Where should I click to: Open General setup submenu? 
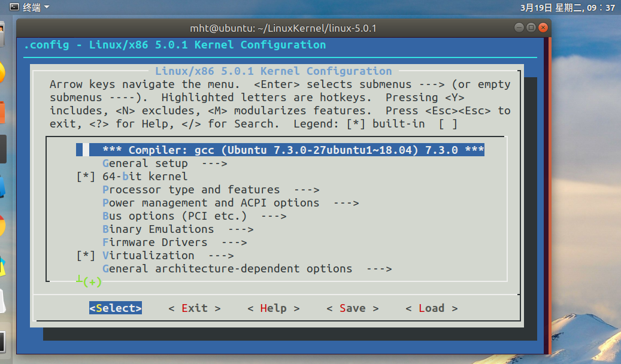165,163
